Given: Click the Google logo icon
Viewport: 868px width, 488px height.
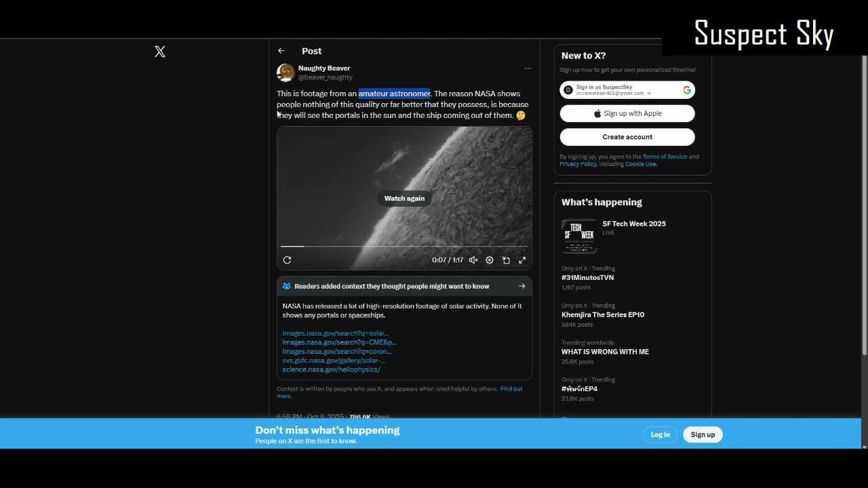Looking at the screenshot, I should pyautogui.click(x=687, y=89).
